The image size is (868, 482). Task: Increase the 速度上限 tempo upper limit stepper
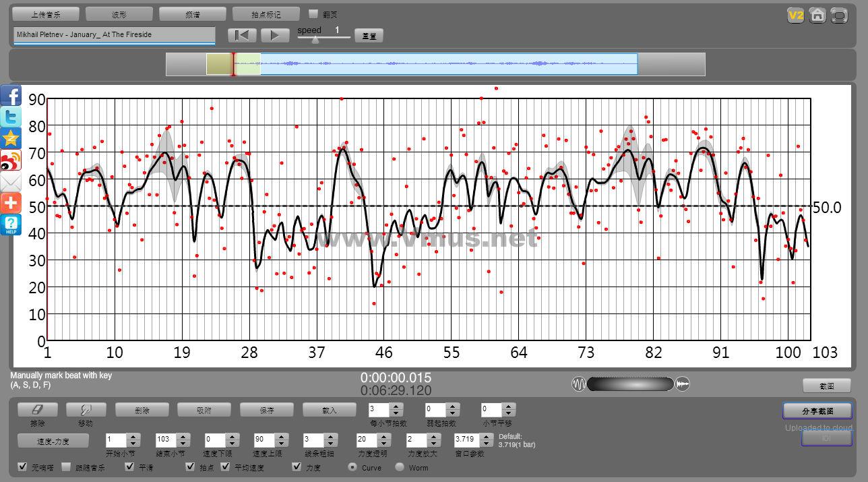(x=280, y=437)
